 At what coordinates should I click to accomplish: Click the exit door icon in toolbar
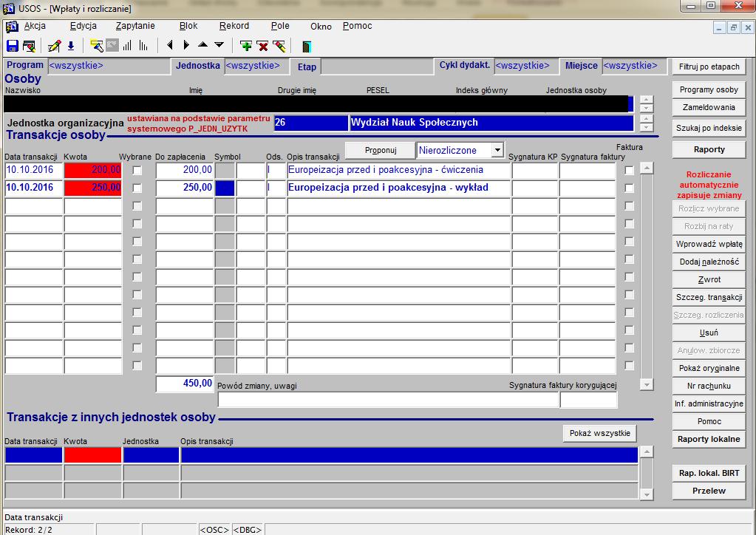tap(306, 47)
